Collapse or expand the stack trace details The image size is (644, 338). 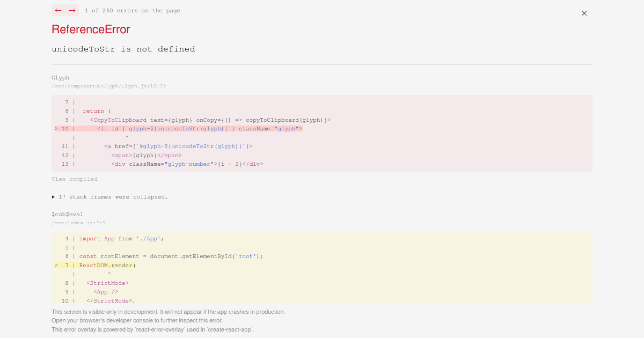click(x=110, y=196)
